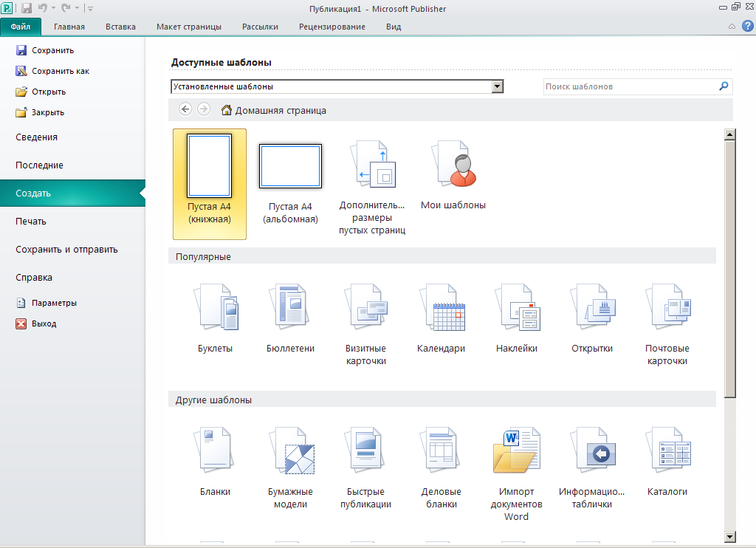Click the Сохранить как icon

21,71
